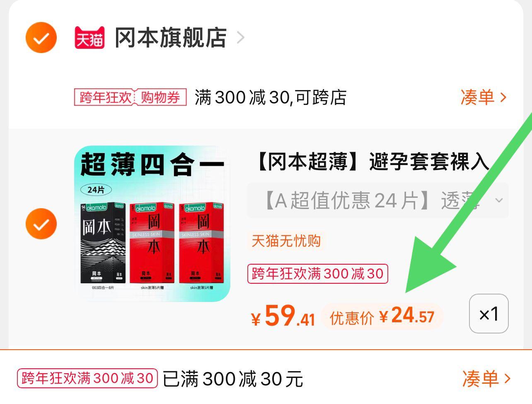
Task: Click the 天猫 logo icon
Action: point(89,38)
